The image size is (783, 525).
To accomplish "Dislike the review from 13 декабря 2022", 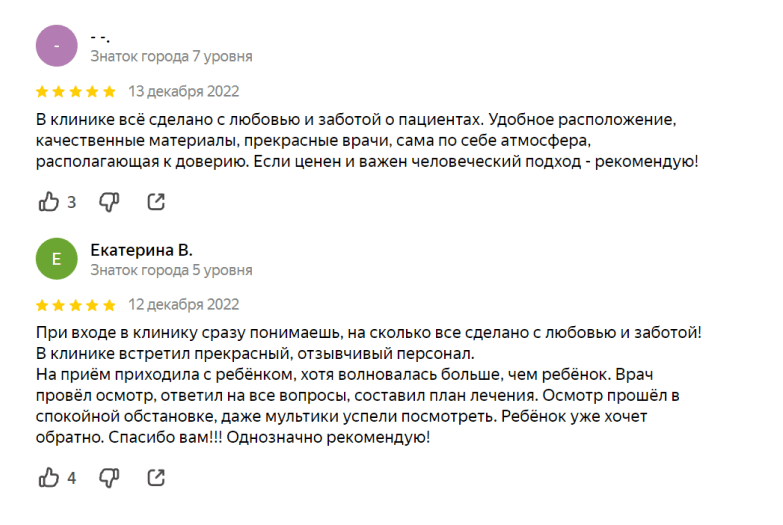I will [109, 202].
